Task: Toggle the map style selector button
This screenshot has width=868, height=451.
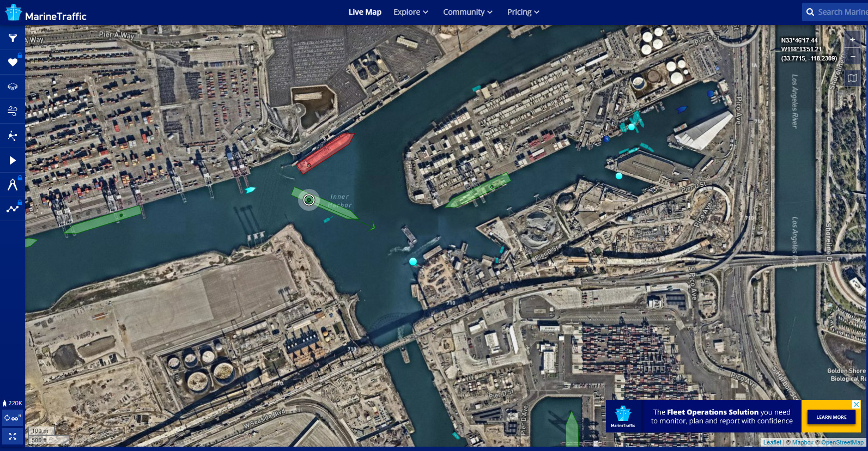Action: [x=852, y=78]
